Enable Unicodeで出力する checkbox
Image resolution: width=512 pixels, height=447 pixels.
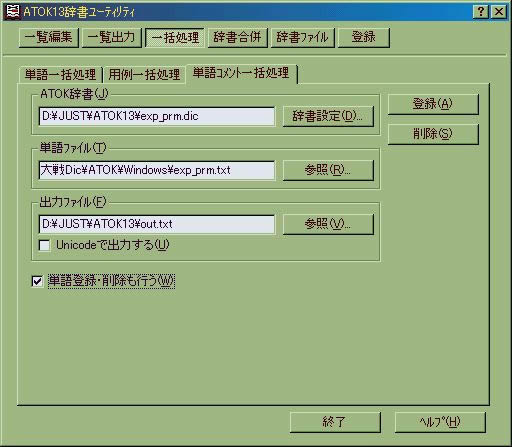(x=45, y=246)
